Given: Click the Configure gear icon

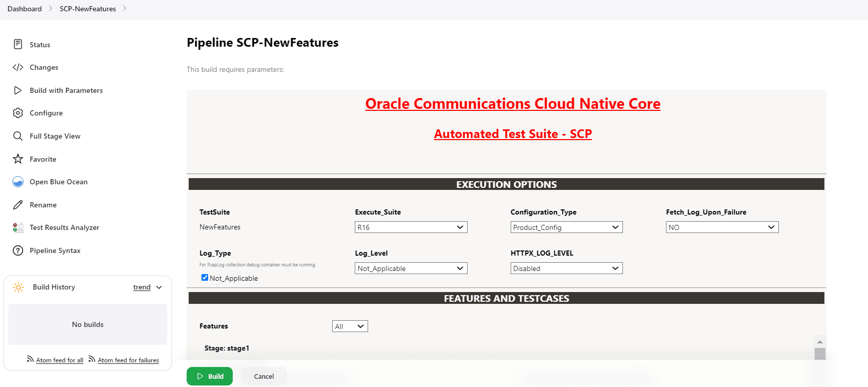Looking at the screenshot, I should pyautogui.click(x=18, y=113).
